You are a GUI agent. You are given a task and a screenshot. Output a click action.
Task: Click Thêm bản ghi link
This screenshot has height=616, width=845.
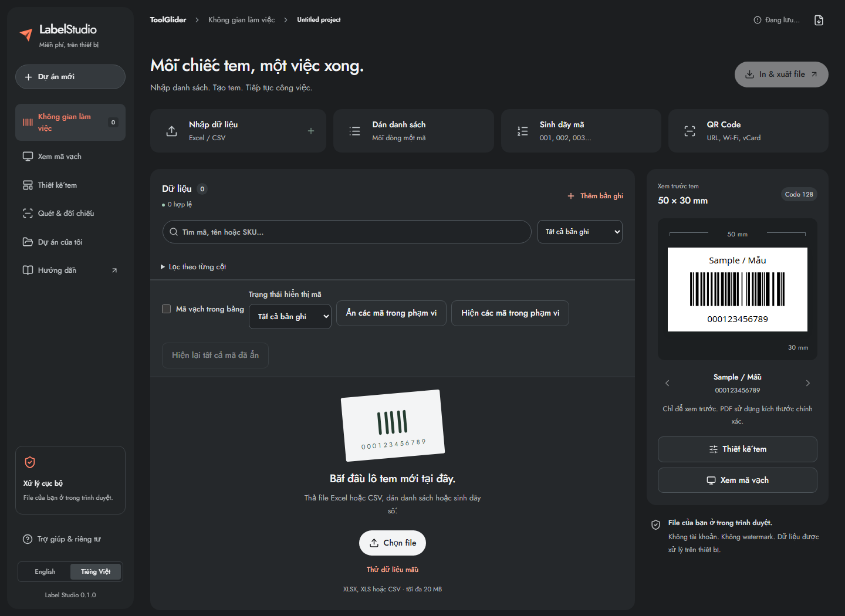(596, 196)
